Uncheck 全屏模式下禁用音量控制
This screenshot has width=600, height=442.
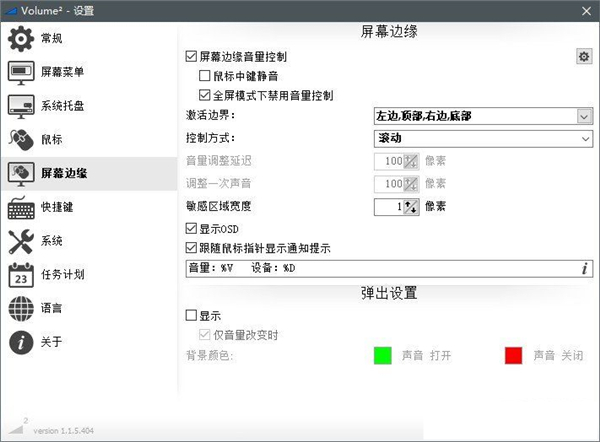coord(204,95)
